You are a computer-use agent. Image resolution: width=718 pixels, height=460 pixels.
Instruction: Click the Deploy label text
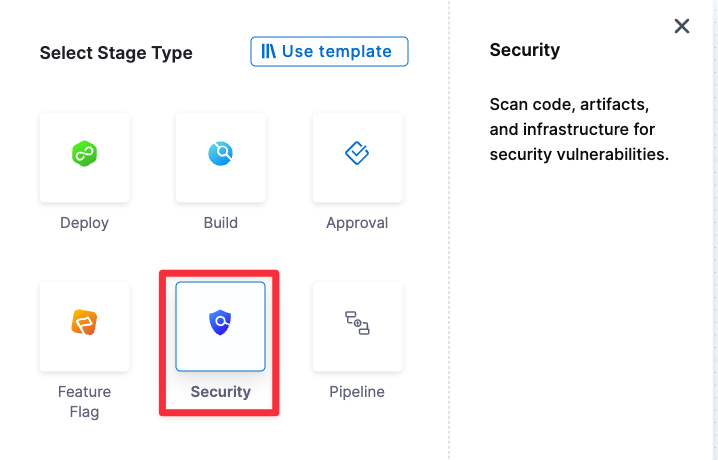pos(84,223)
